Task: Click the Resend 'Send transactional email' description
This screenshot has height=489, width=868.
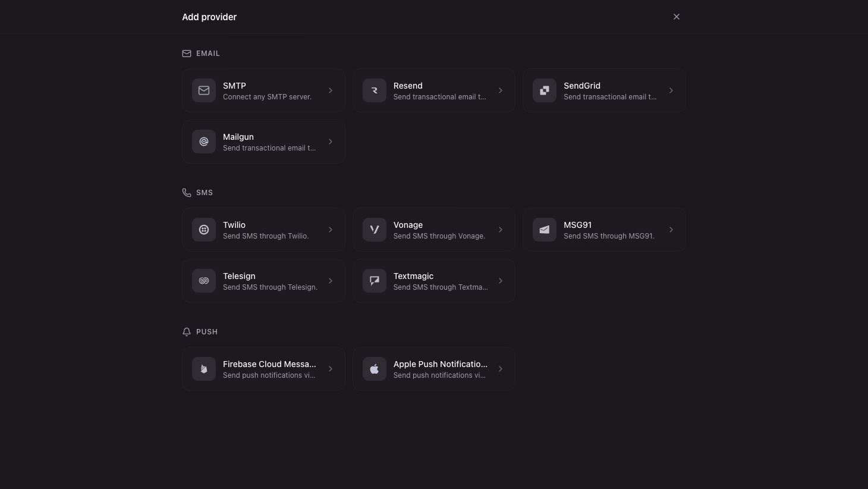Action: click(440, 97)
